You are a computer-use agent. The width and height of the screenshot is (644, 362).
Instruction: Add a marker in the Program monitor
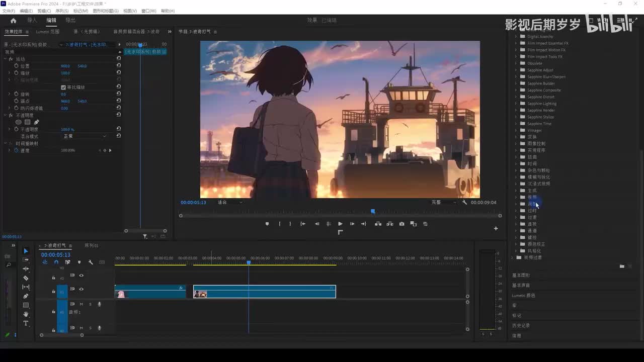coord(267,224)
